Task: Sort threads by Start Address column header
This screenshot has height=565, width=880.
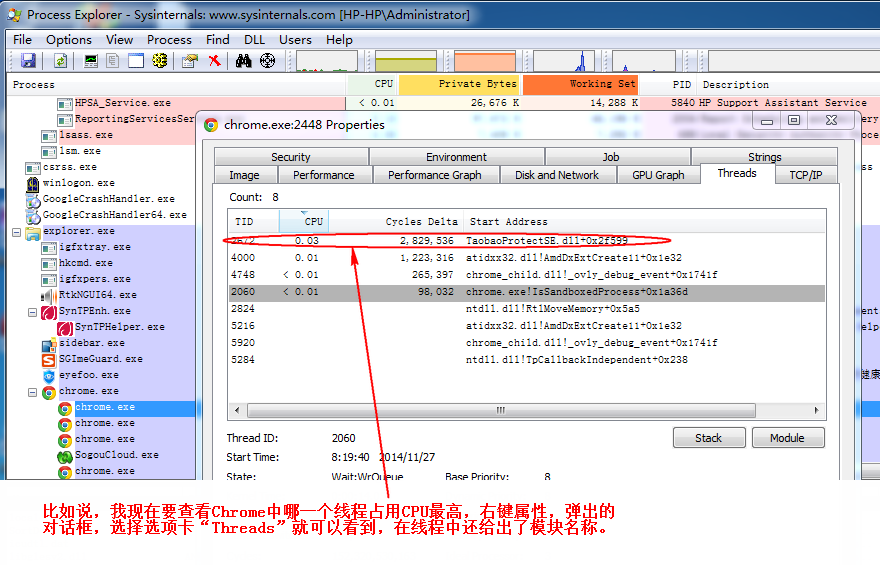Action: point(644,222)
